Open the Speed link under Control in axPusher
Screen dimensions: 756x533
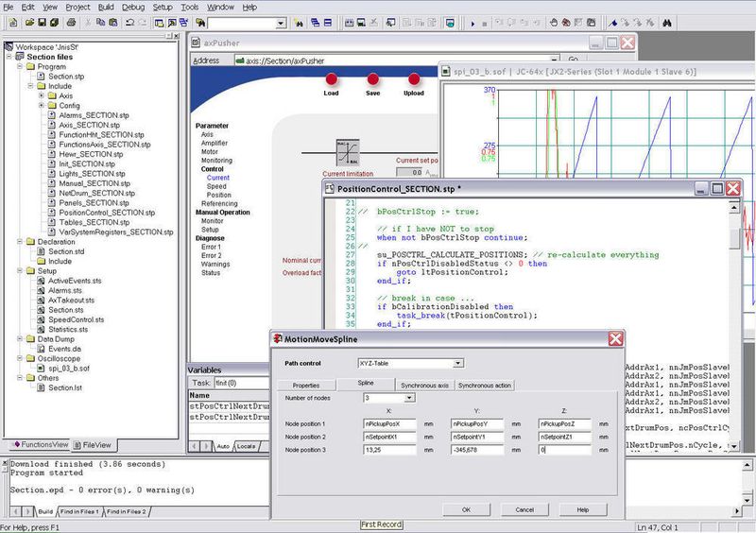216,186
